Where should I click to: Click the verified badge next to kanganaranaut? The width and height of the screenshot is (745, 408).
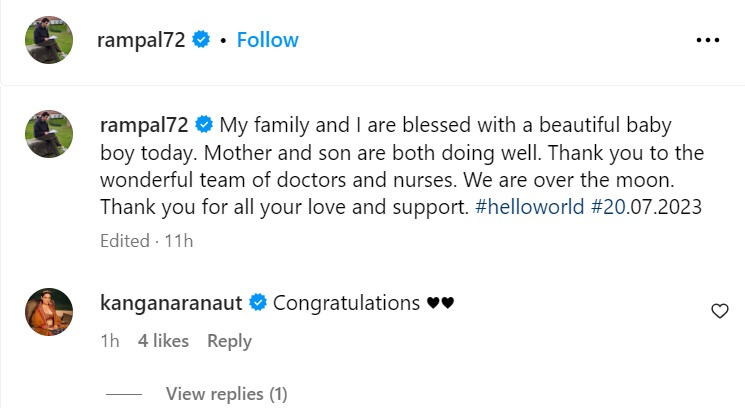(x=258, y=302)
